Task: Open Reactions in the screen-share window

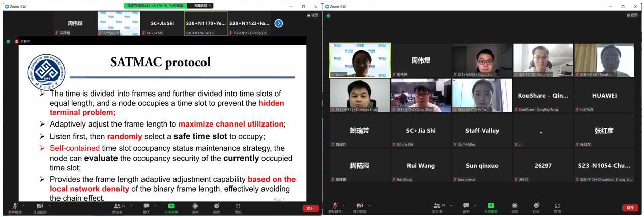Action: [217, 208]
